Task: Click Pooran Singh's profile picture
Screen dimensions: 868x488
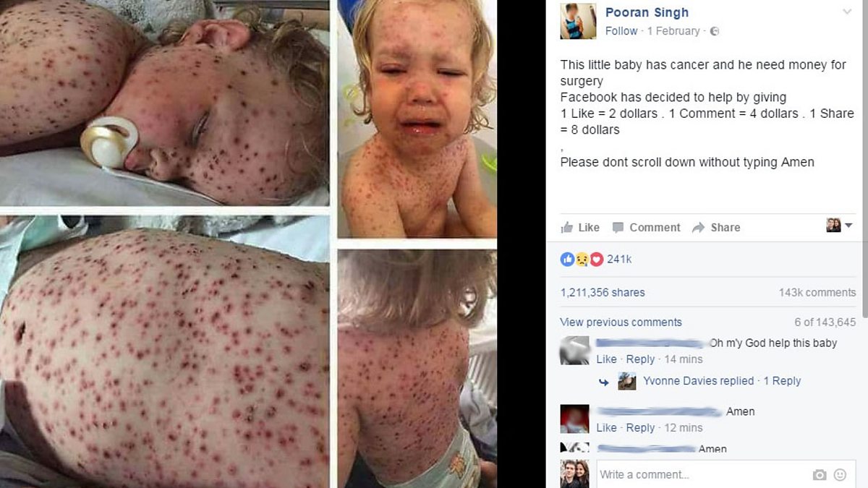Action: coord(578,21)
